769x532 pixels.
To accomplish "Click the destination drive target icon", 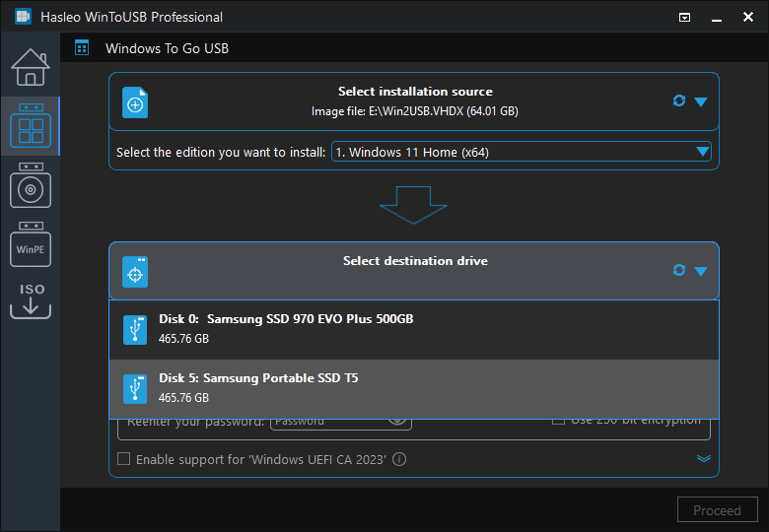I will tap(135, 272).
